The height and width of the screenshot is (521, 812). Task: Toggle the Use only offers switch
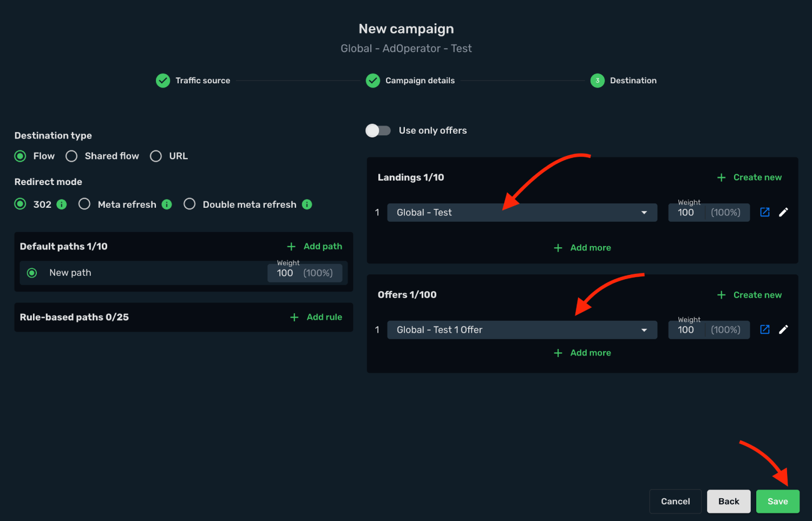(378, 130)
